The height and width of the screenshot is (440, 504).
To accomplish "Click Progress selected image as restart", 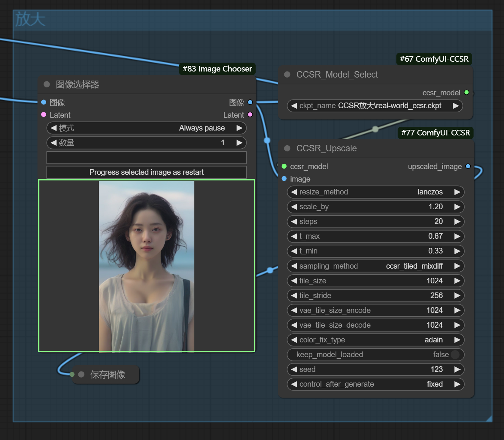I will click(147, 172).
